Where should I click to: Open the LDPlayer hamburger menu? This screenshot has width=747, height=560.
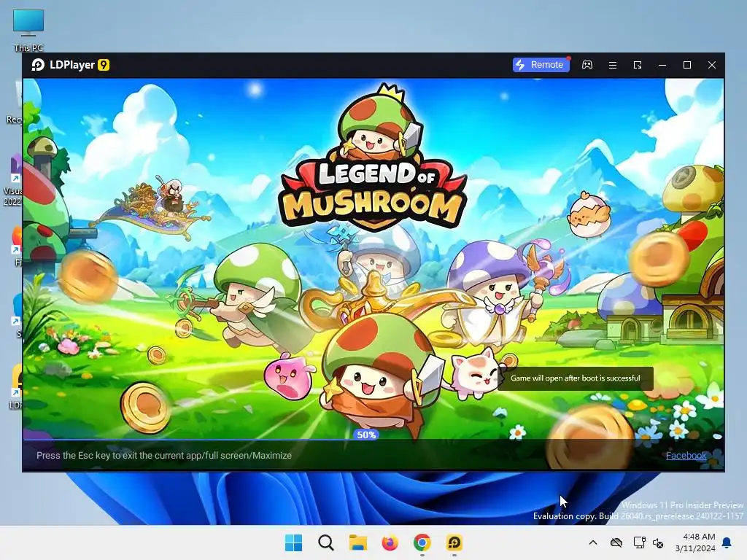click(x=613, y=65)
